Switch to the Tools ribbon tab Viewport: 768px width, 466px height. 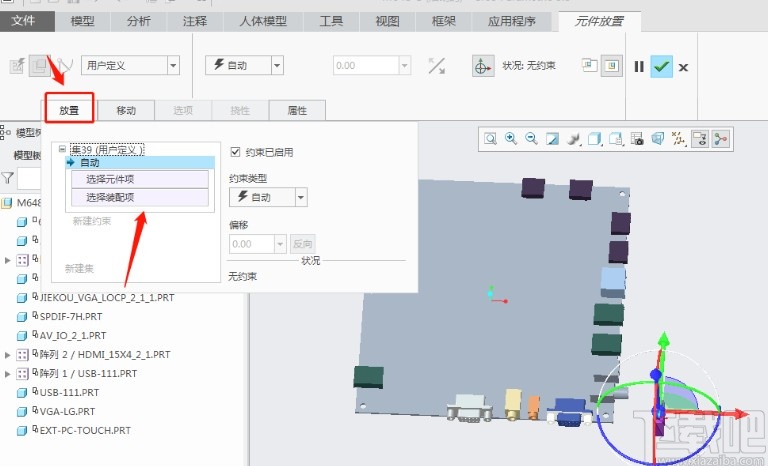[332, 22]
